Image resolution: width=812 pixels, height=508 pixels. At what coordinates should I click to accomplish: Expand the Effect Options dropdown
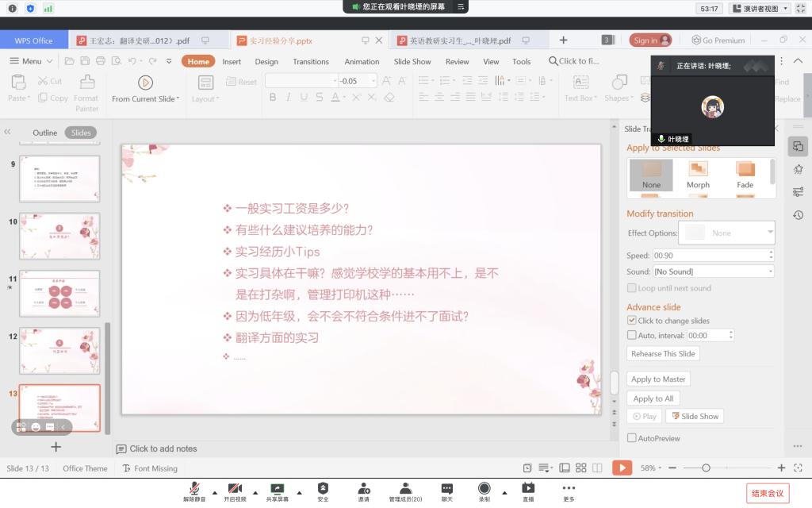pos(769,233)
